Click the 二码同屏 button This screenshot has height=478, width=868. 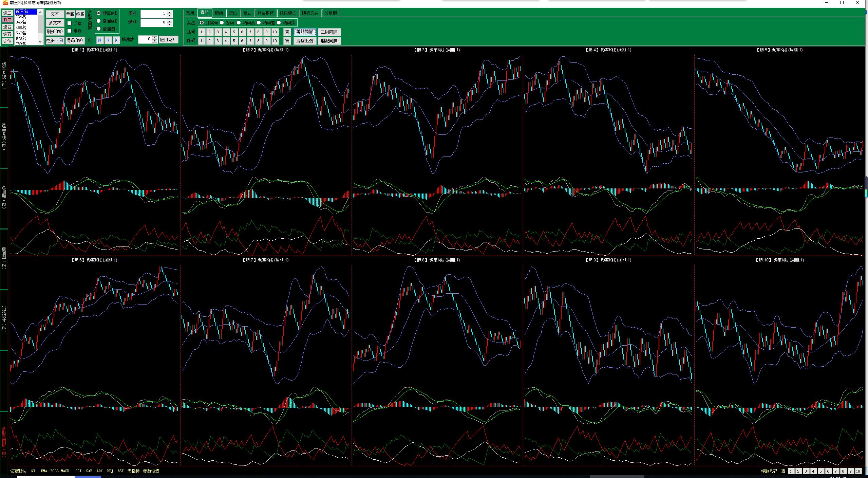[x=329, y=32]
